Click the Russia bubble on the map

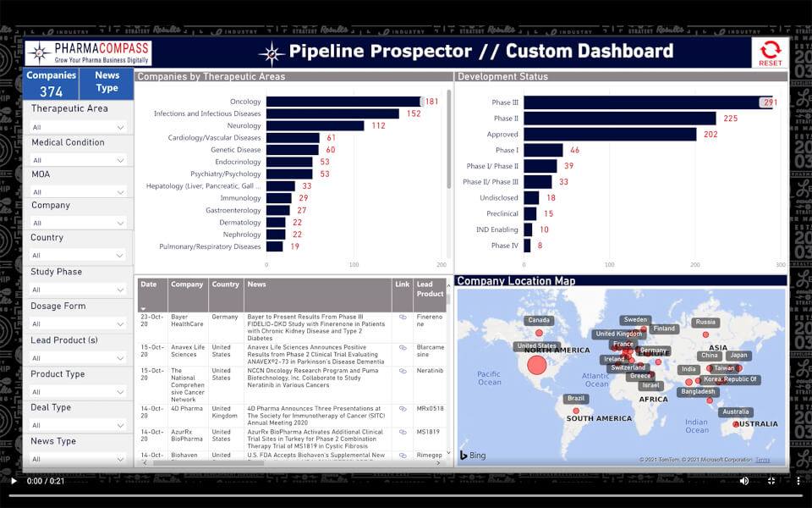[x=705, y=334]
